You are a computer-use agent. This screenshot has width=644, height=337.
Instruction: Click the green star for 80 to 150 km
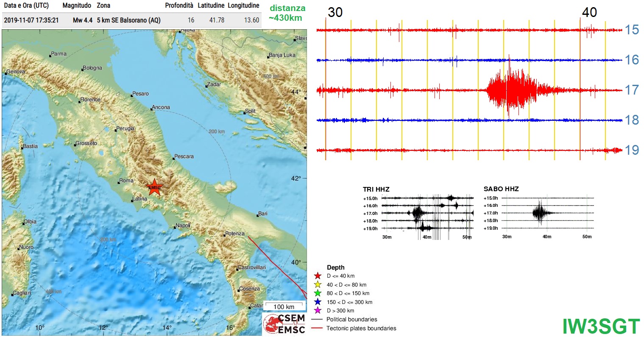tap(318, 293)
